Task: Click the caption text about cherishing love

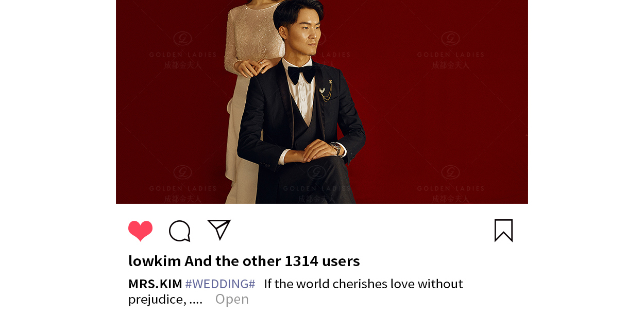Action: coord(363,284)
